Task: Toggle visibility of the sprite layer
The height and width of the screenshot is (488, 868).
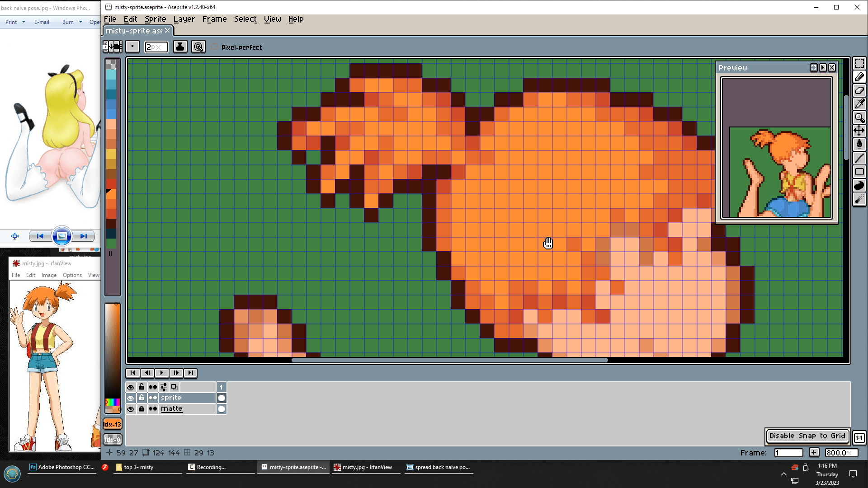Action: (131, 398)
